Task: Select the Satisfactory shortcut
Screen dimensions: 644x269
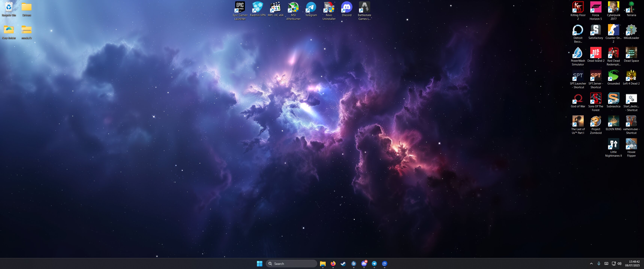Action: (x=595, y=32)
